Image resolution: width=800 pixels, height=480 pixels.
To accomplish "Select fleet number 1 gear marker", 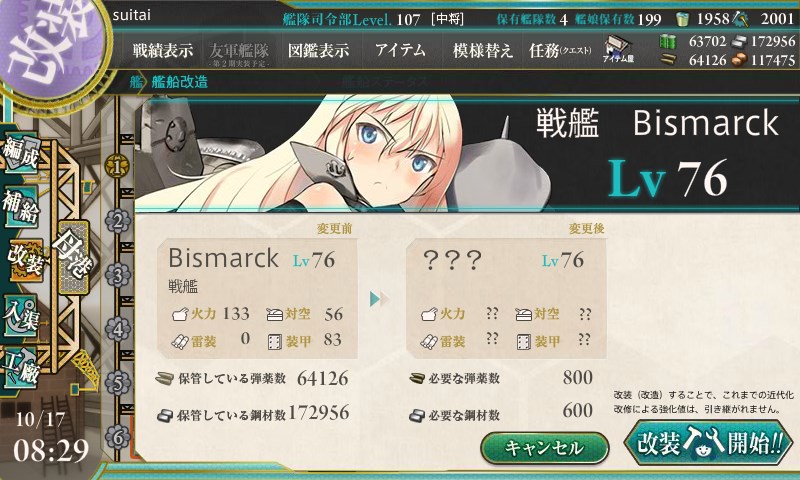I will (x=117, y=166).
